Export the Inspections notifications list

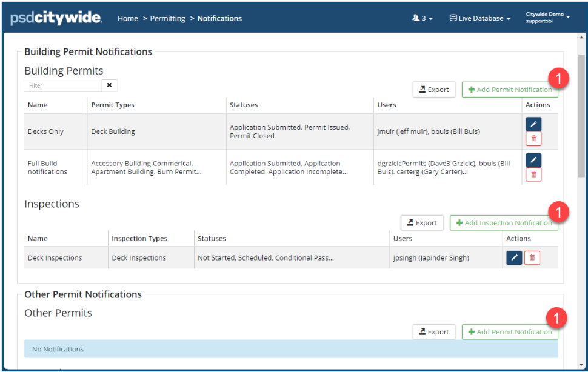[422, 223]
